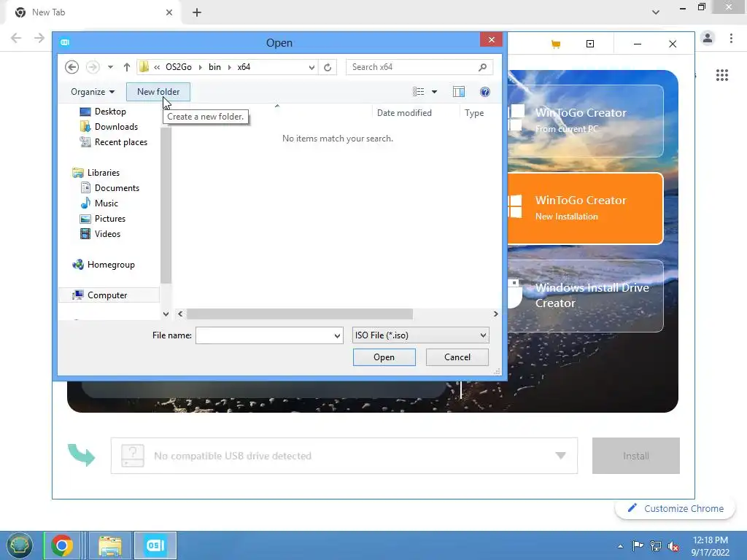The width and height of the screenshot is (747, 560).
Task: Click Customize Chrome button
Action: 676,508
